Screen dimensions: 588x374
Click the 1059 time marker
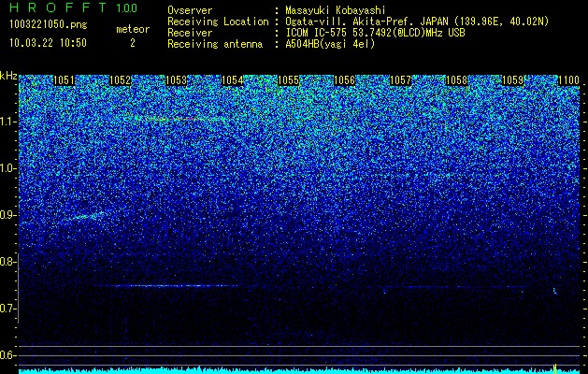tap(512, 80)
